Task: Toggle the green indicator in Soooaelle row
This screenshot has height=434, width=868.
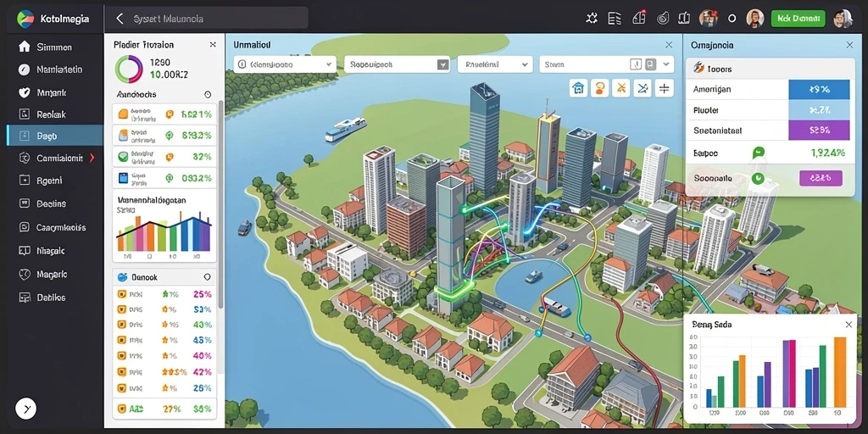Action: (757, 178)
